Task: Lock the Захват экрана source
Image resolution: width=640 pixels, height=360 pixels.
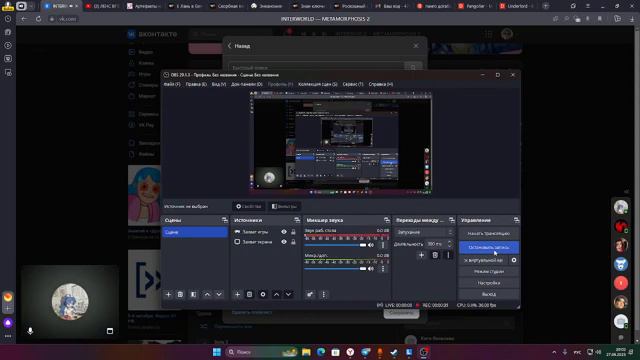Action: coord(293,242)
